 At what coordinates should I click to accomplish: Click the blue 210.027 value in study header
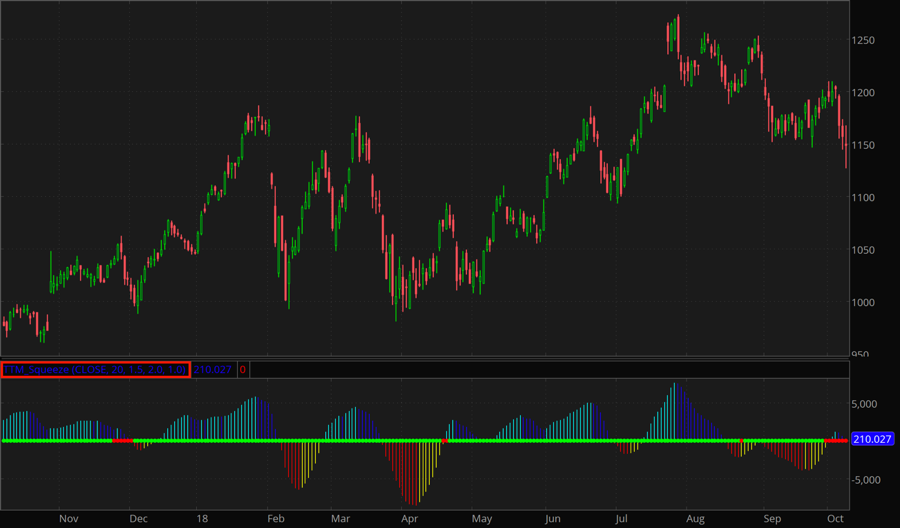(212, 369)
